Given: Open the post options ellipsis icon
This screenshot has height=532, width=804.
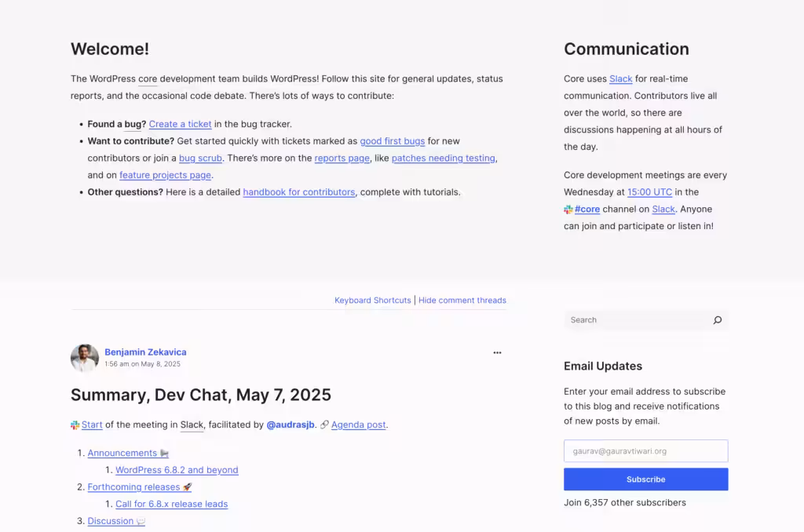Looking at the screenshot, I should point(497,352).
